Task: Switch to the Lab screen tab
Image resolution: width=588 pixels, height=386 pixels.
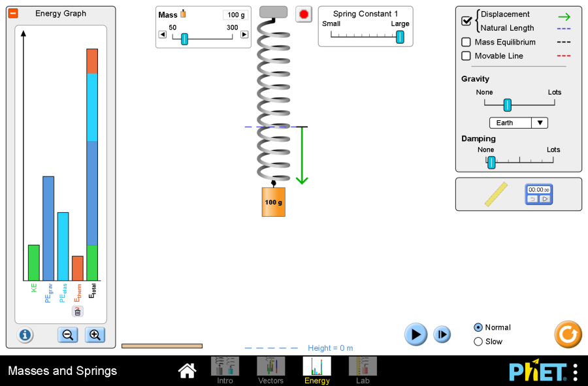Action: click(363, 370)
